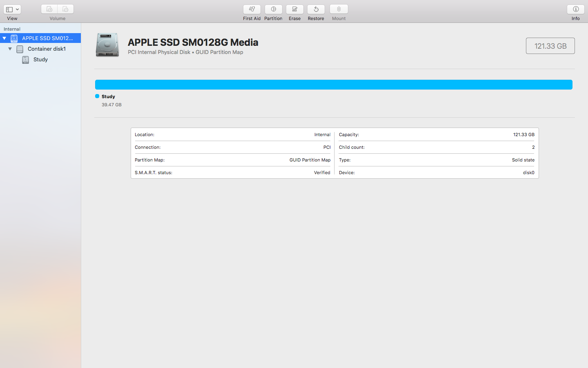The image size is (588, 368).
Task: Click the Study volume sidebar icon
Action: click(26, 60)
